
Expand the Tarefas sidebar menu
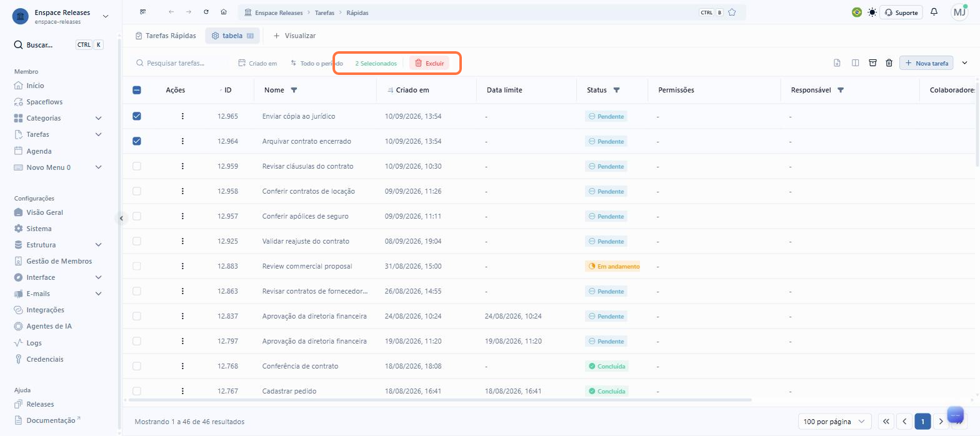tap(98, 134)
